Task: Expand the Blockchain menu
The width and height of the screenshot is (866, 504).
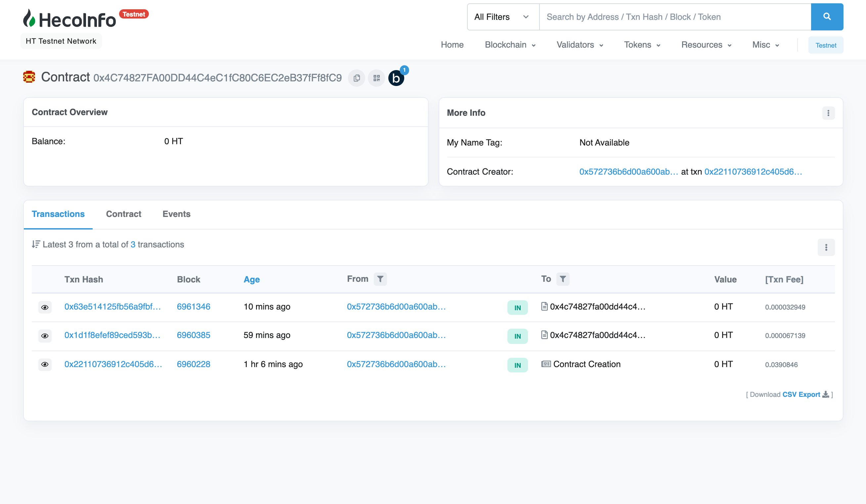Action: coord(510,45)
